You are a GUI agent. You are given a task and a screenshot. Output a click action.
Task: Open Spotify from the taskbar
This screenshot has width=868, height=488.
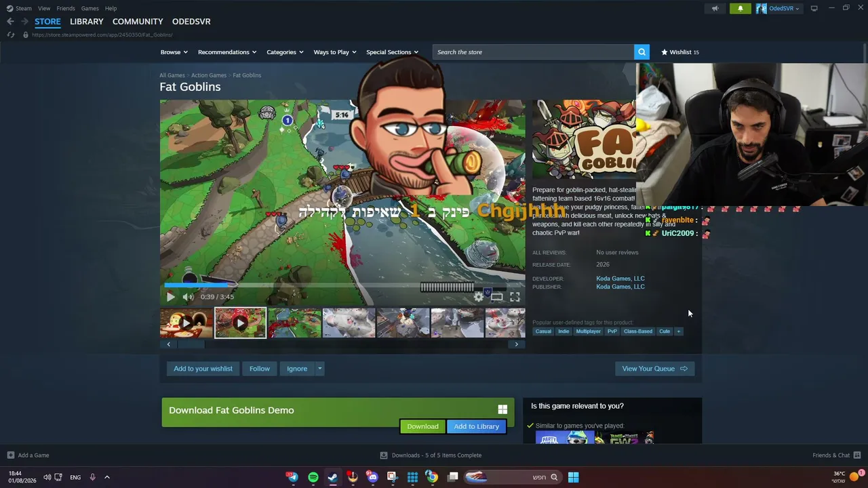click(313, 477)
